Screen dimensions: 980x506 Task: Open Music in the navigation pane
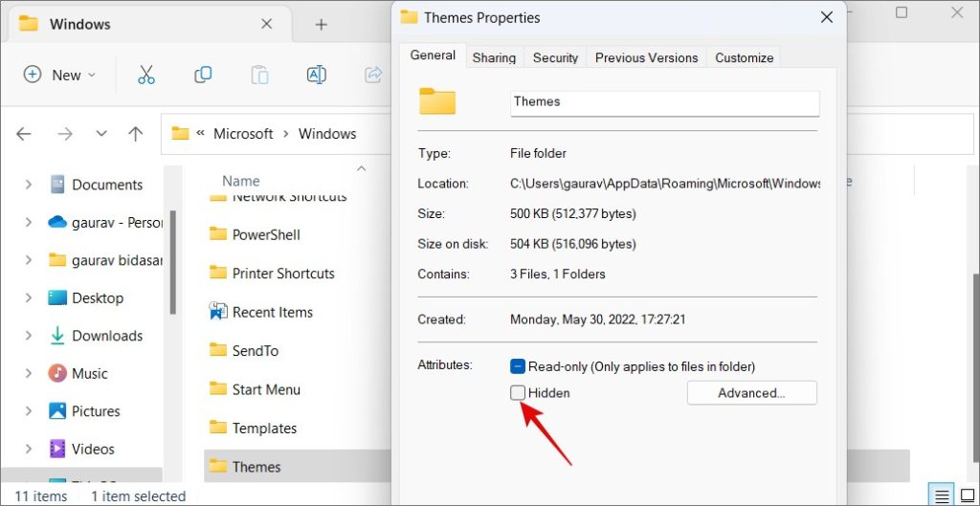(78, 374)
